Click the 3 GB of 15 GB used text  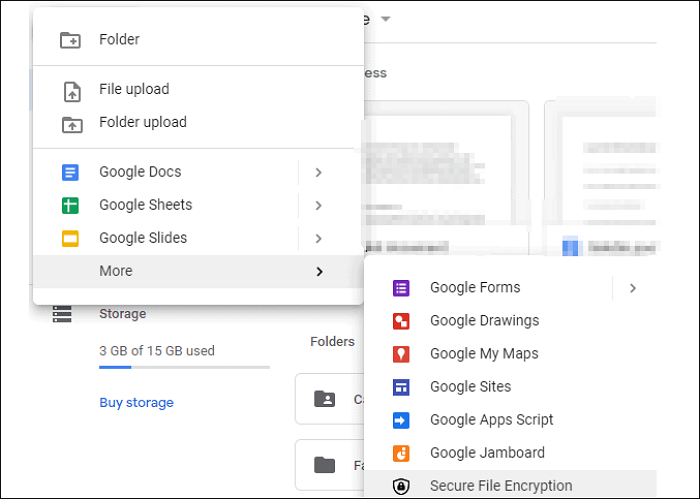[x=157, y=351]
